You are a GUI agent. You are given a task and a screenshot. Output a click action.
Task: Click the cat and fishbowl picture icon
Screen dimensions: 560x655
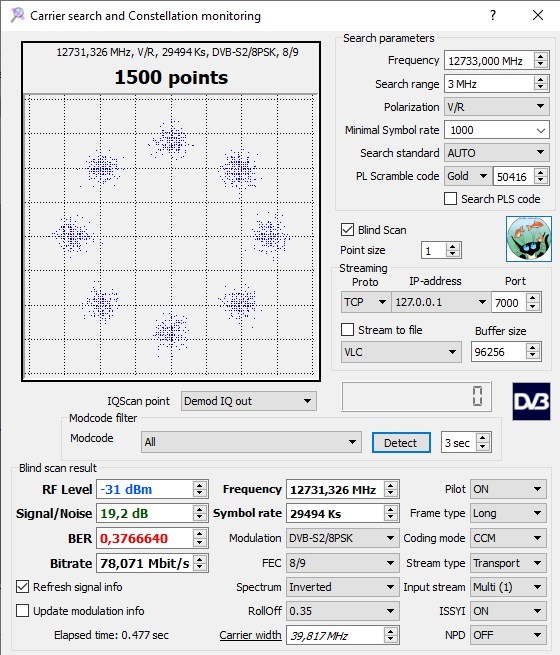pos(529,239)
